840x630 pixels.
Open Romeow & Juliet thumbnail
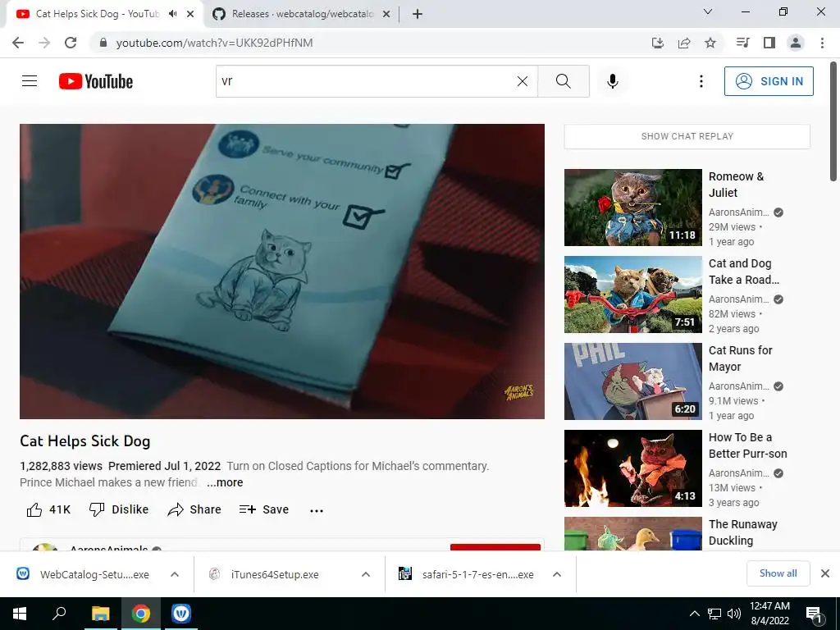pyautogui.click(x=633, y=208)
